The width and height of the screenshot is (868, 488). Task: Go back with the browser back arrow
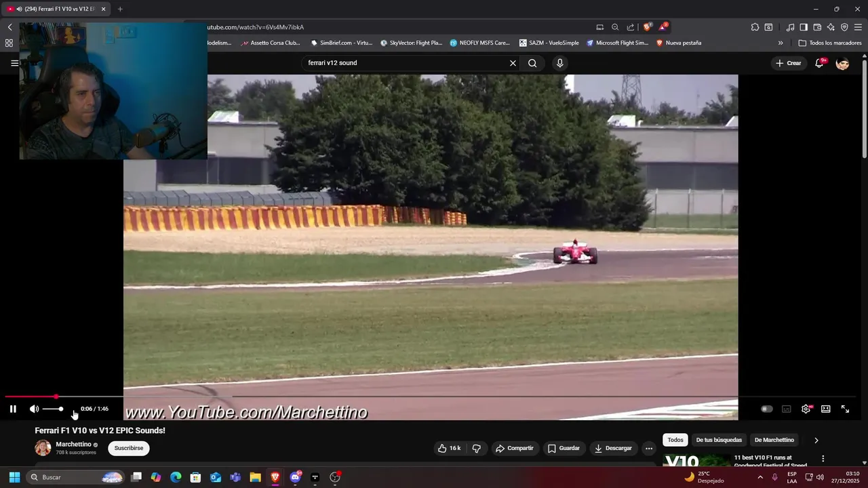(x=9, y=27)
